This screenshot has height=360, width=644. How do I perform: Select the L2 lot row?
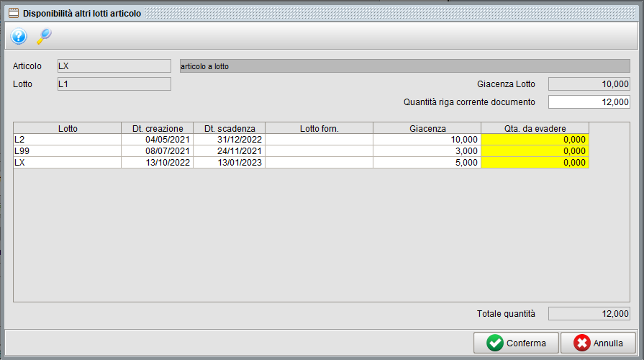(x=68, y=139)
